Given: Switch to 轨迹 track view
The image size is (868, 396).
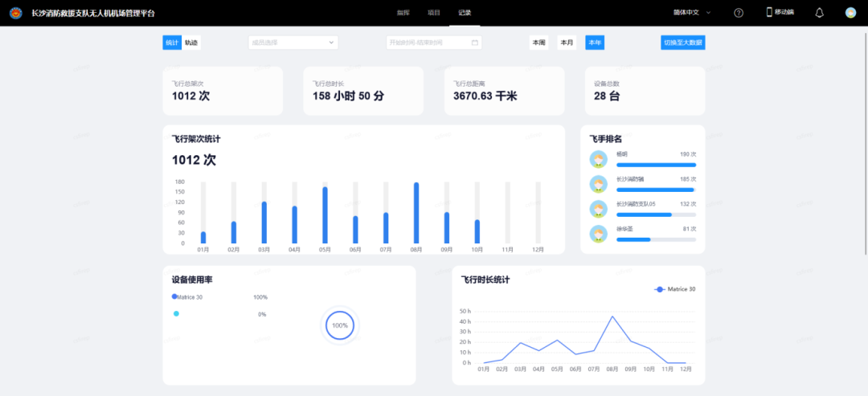Looking at the screenshot, I should (x=191, y=43).
